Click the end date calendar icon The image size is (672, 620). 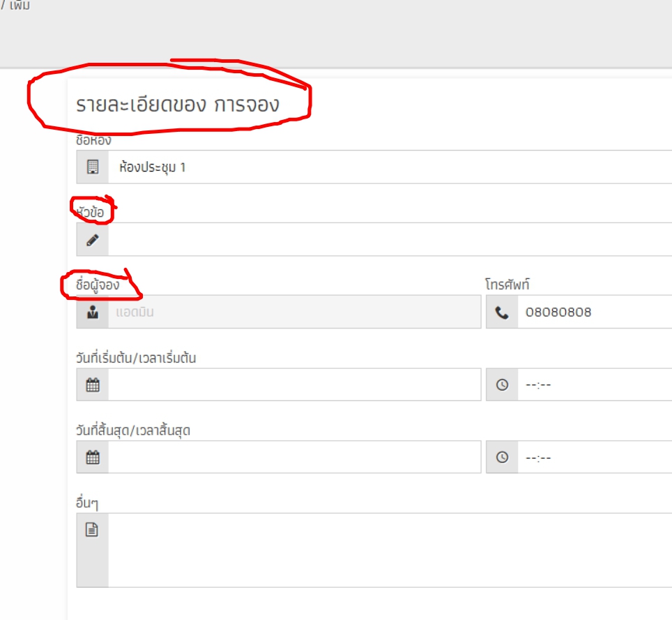click(93, 457)
